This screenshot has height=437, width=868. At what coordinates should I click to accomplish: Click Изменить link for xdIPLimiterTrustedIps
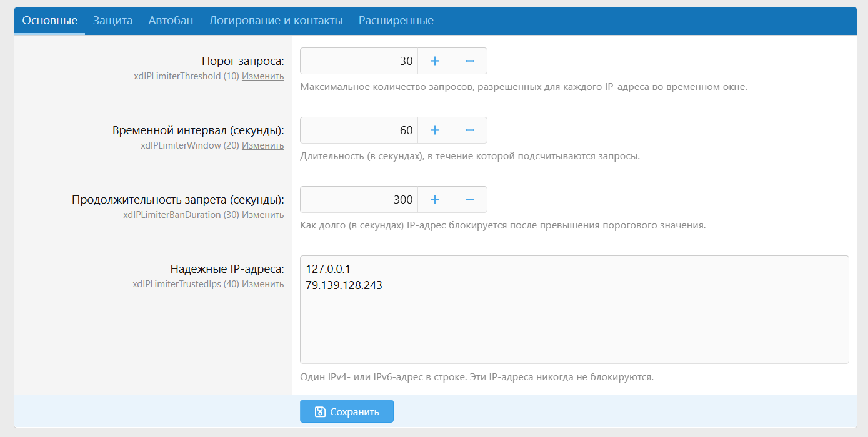pyautogui.click(x=262, y=284)
